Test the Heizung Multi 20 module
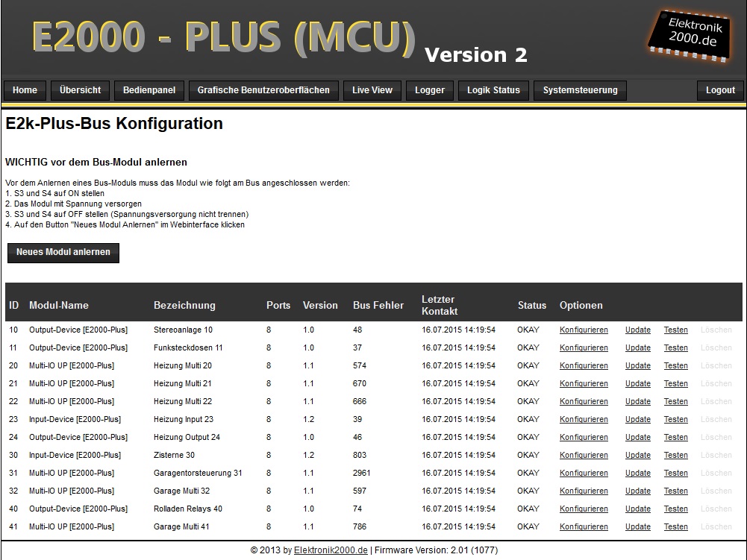Screen dimensions: 747x560 click(x=676, y=365)
